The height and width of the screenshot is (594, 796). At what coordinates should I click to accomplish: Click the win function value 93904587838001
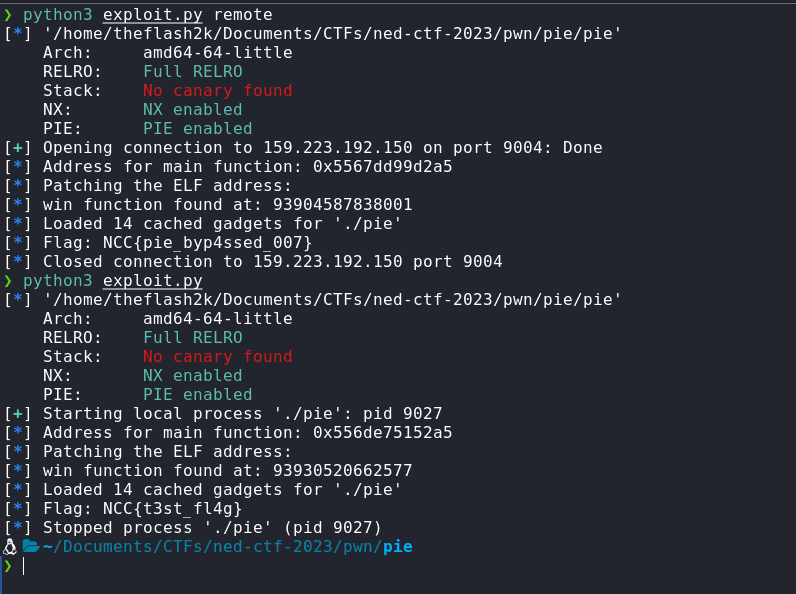[343, 205]
